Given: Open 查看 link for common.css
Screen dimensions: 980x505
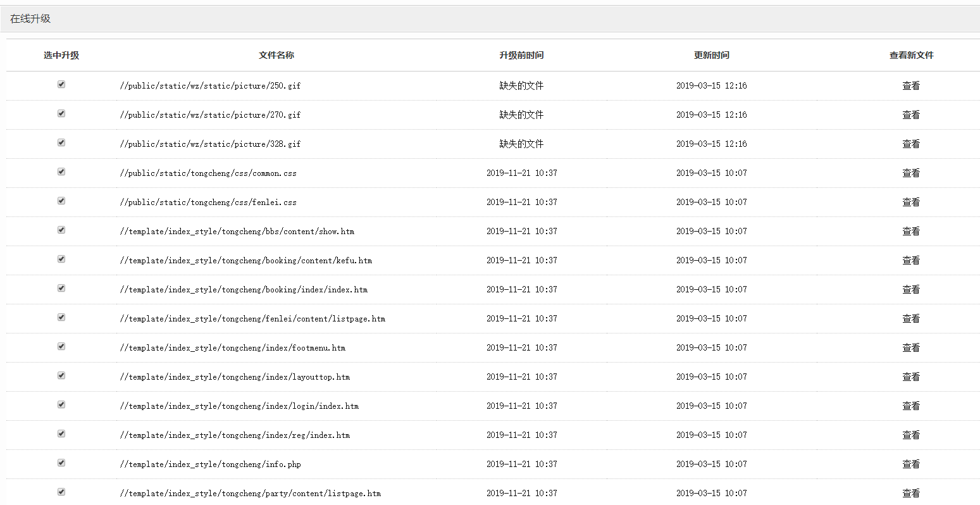Looking at the screenshot, I should tap(911, 173).
